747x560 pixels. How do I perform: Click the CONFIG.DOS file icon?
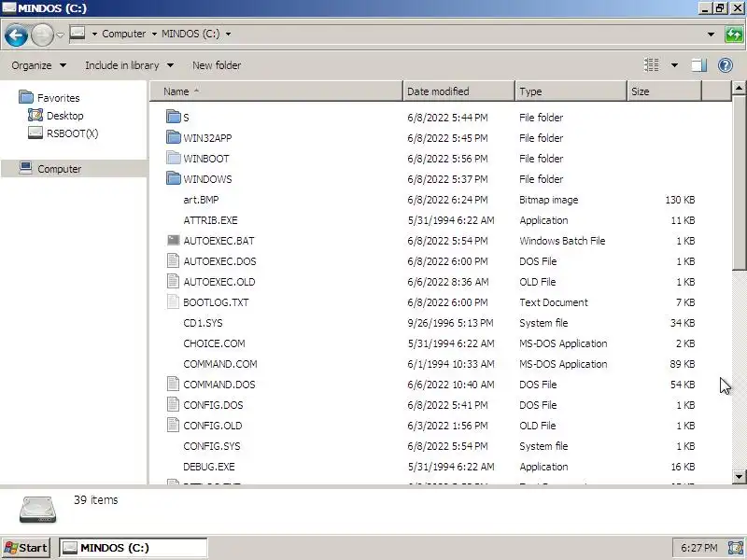point(174,404)
